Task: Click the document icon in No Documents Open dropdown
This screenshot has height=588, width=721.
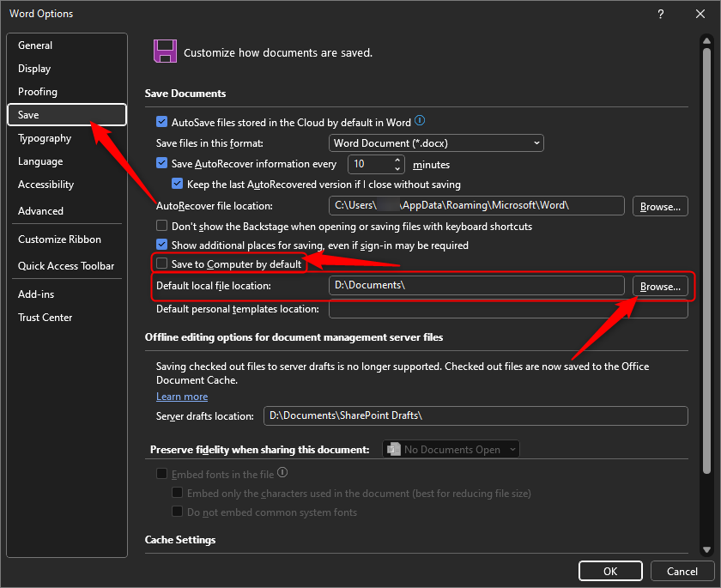Action: click(393, 448)
